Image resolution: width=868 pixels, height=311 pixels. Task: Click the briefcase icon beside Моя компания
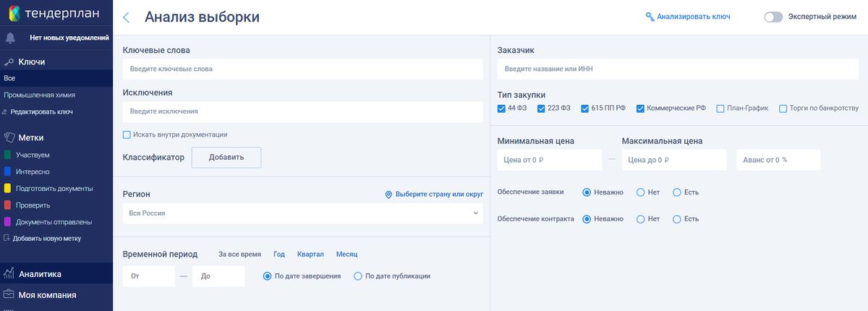pyautogui.click(x=9, y=294)
